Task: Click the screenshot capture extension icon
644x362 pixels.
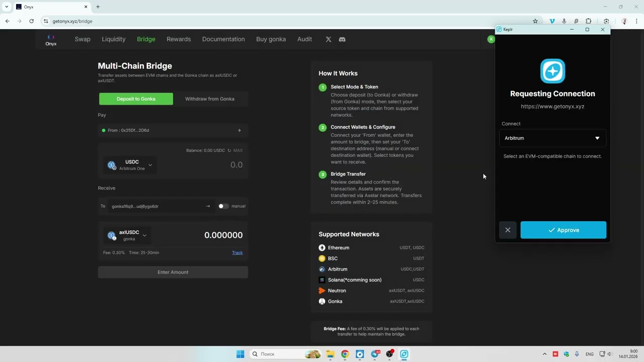Action: tap(606, 21)
